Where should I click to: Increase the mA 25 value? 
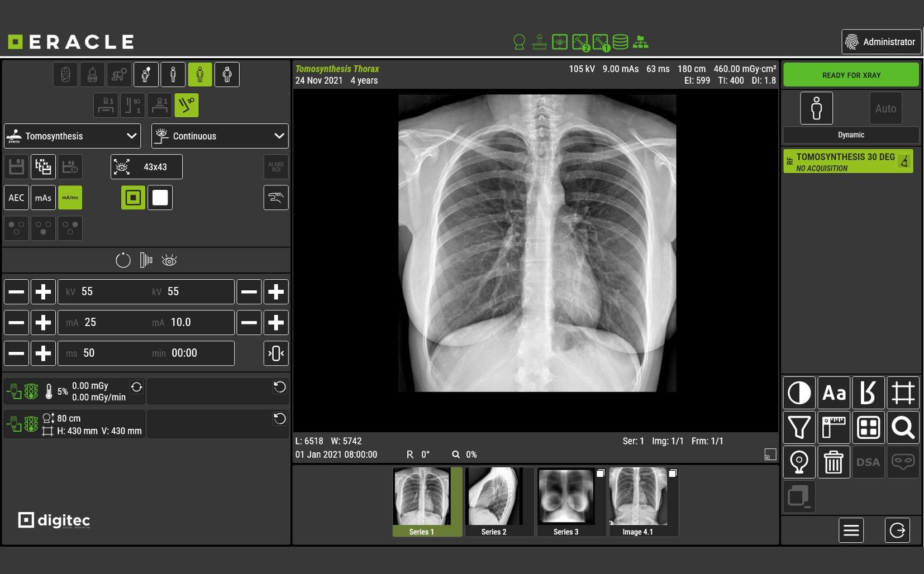coord(43,322)
